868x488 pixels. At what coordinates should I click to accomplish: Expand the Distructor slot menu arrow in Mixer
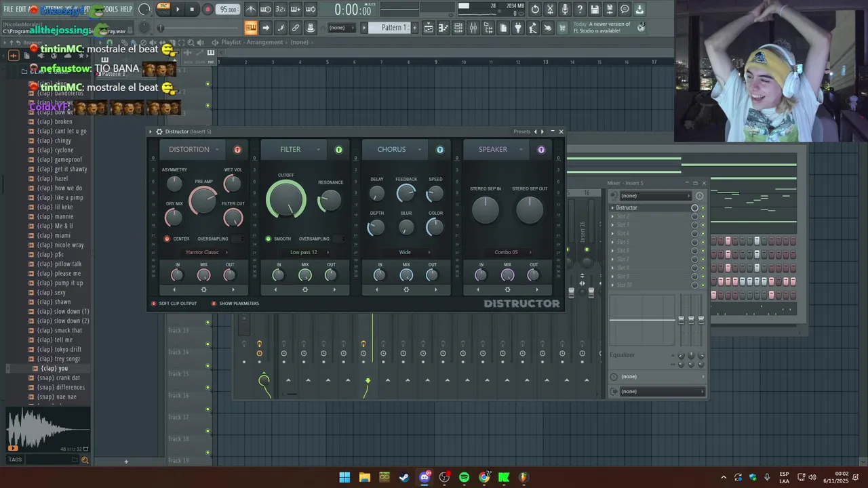(612, 208)
